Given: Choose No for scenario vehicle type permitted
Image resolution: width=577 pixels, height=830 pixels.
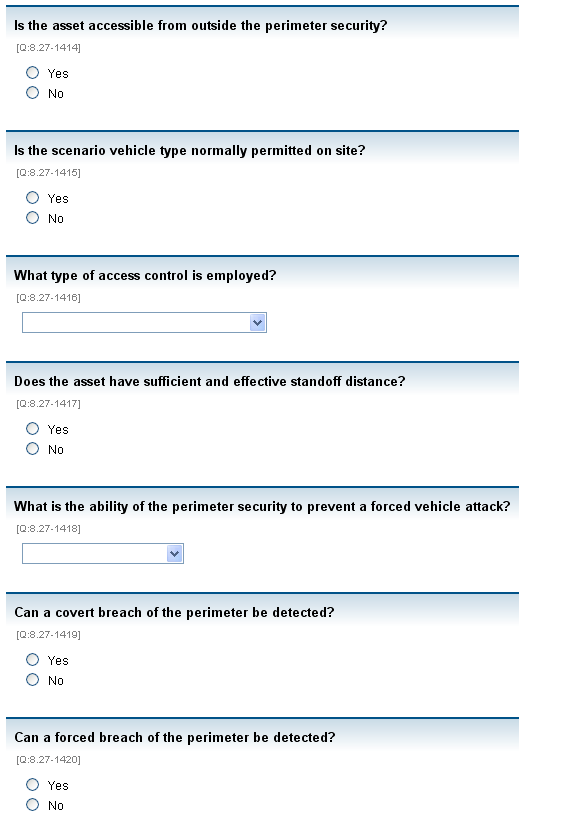Looking at the screenshot, I should tap(33, 218).
